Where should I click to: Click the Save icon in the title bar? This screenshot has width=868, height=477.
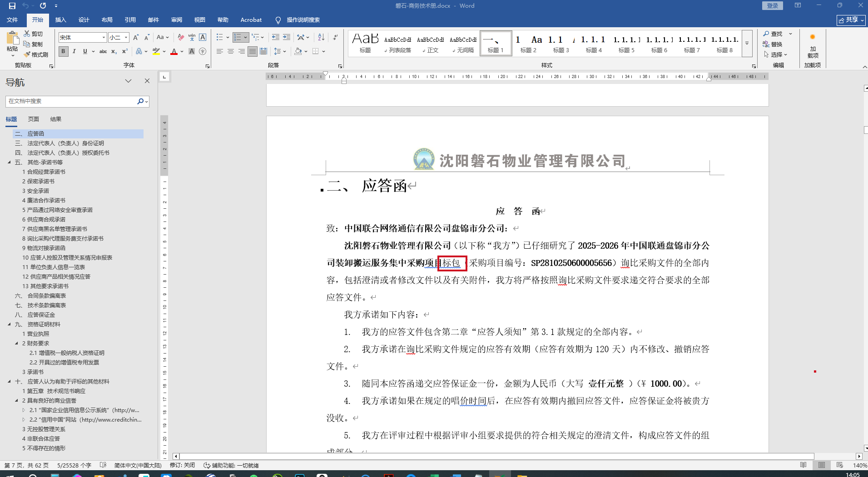(x=12, y=6)
